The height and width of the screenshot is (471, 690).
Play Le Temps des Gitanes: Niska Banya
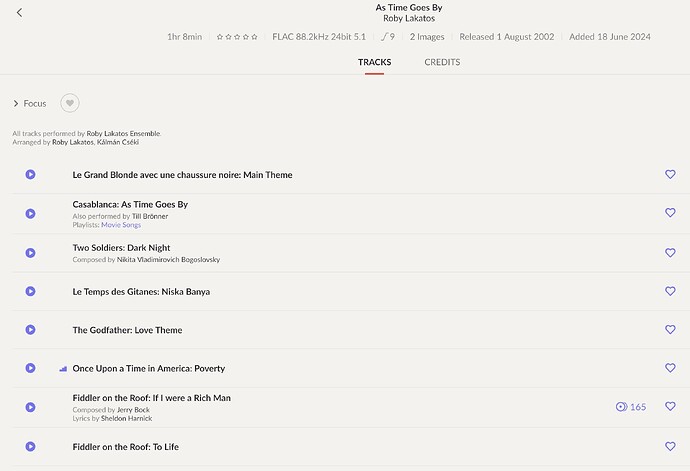pos(30,291)
